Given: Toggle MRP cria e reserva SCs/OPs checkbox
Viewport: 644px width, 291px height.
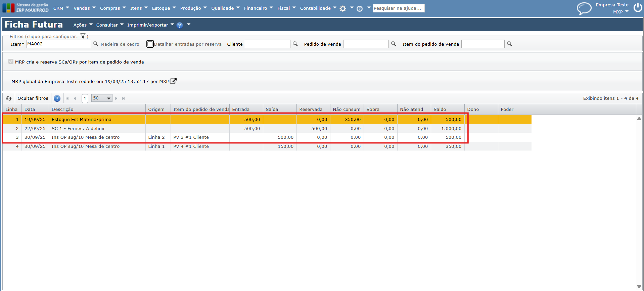Looking at the screenshot, I should pos(11,61).
